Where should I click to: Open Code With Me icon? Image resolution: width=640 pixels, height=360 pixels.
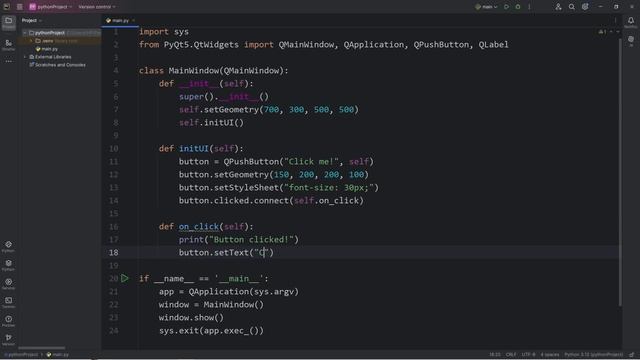click(558, 7)
